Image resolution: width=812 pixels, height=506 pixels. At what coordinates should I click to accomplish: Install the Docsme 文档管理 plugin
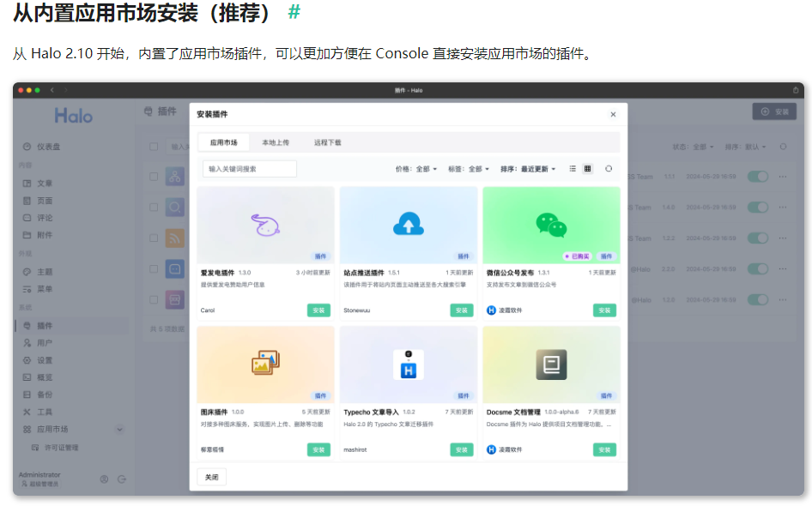pyautogui.click(x=604, y=449)
